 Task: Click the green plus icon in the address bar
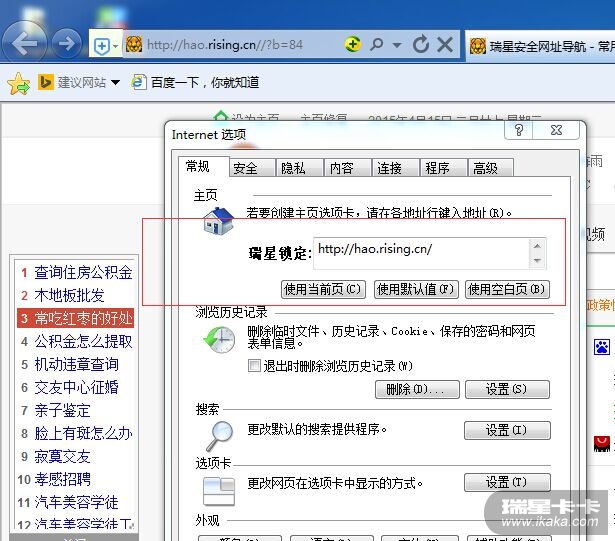click(353, 44)
